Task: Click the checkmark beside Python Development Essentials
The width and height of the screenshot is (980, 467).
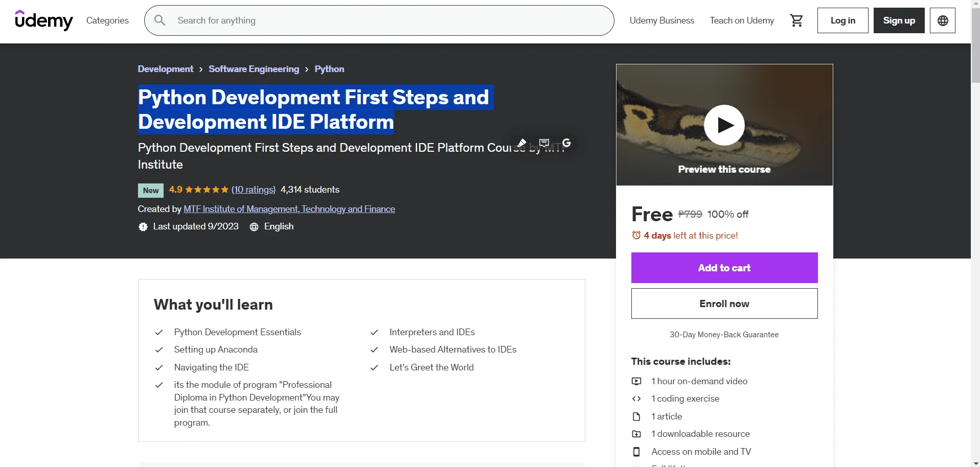Action: (x=159, y=332)
